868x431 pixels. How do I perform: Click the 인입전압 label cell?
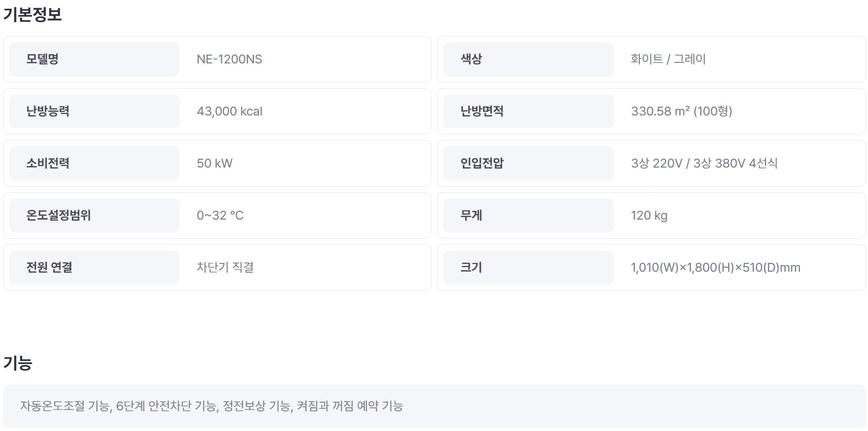[528, 163]
